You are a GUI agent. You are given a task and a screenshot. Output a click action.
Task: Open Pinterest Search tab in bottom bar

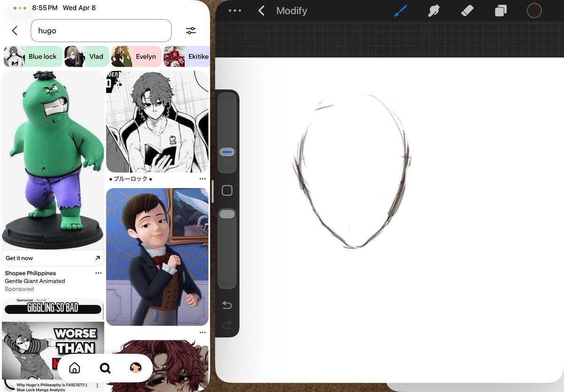click(x=105, y=368)
